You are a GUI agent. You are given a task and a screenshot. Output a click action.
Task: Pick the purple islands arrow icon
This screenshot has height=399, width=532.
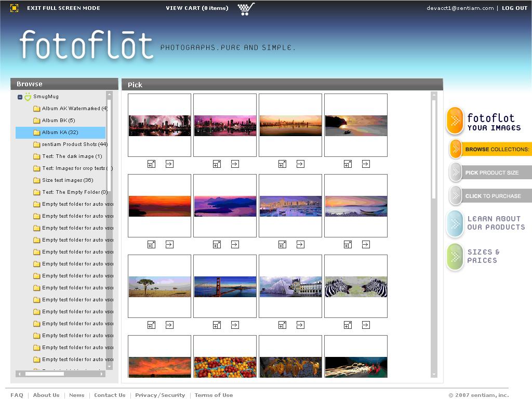coord(235,245)
